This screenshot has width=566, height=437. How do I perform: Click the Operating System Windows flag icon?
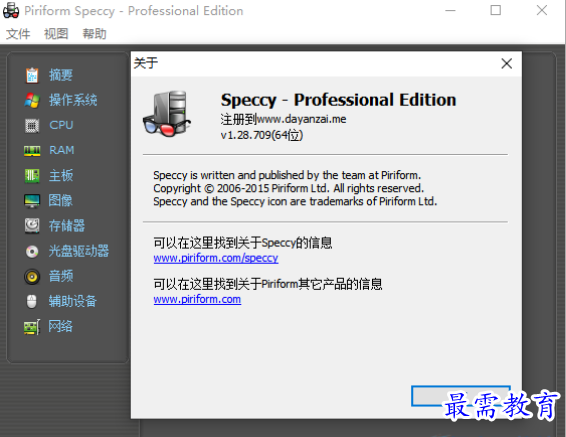pos(32,100)
